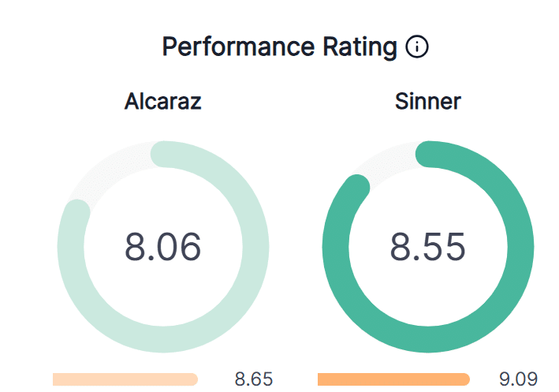Click the left rounded end of Alcaraz's arc
The height and width of the screenshot is (392, 559).
(x=77, y=211)
